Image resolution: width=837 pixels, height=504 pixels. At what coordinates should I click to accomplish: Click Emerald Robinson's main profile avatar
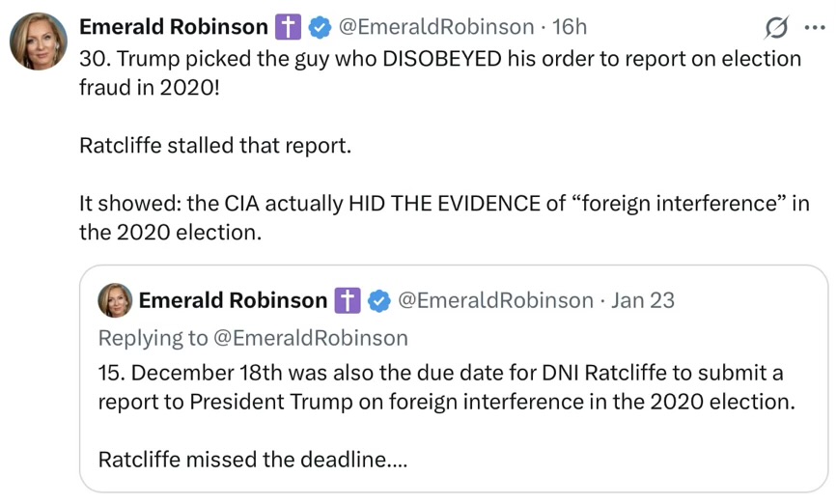tap(39, 42)
